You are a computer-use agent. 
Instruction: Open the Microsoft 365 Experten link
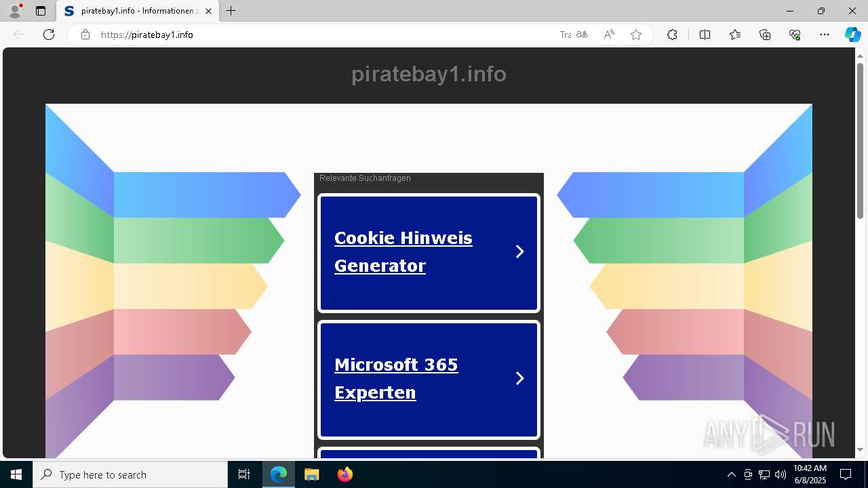pyautogui.click(x=396, y=378)
